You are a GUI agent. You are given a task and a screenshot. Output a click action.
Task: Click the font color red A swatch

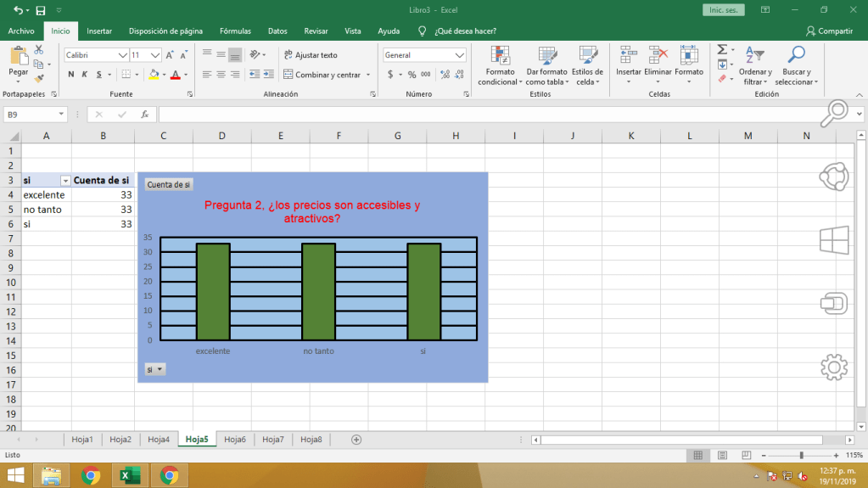point(175,75)
